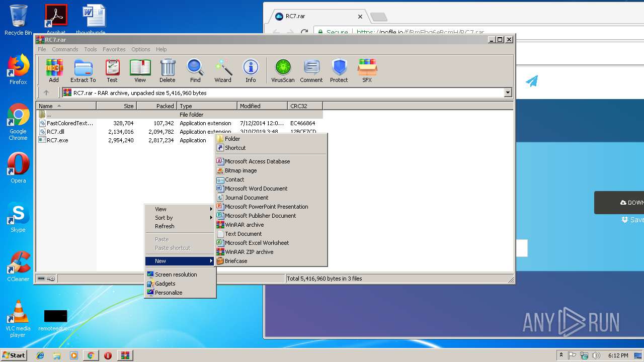The width and height of the screenshot is (644, 362).
Task: Sort by the Packed column header
Action: pyautogui.click(x=157, y=106)
